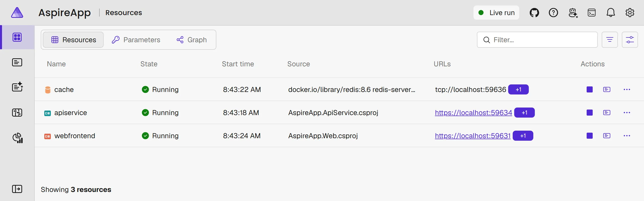Open the help question mark icon
This screenshot has width=644, height=201.
pyautogui.click(x=553, y=13)
